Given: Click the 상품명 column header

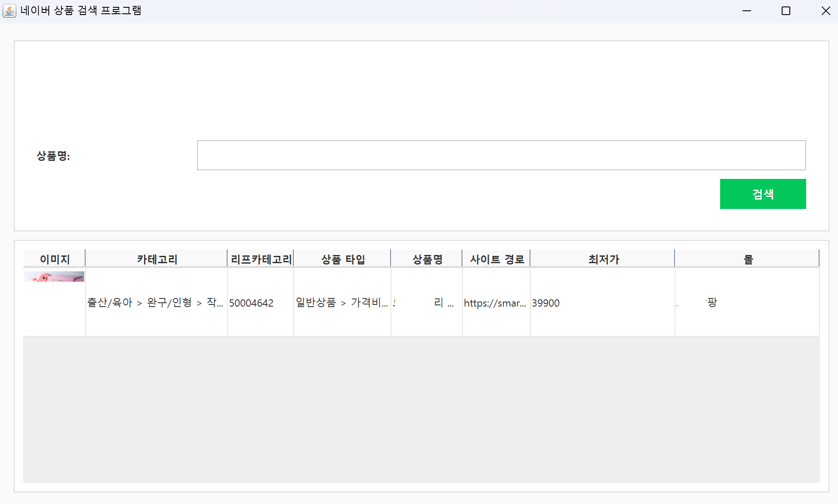Looking at the screenshot, I should coord(427,259).
